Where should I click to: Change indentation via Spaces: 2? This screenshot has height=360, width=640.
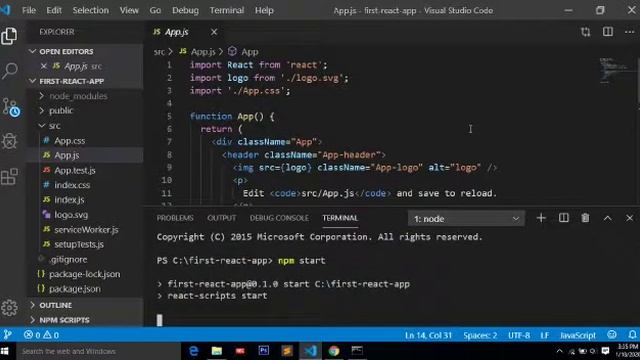pyautogui.click(x=480, y=335)
